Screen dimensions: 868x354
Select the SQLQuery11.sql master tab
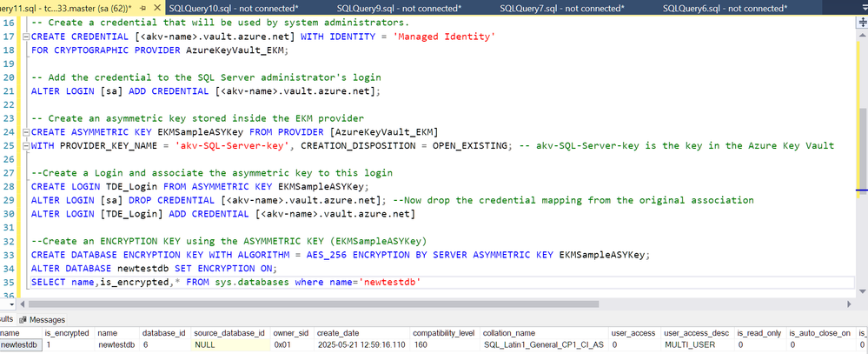[x=65, y=9]
